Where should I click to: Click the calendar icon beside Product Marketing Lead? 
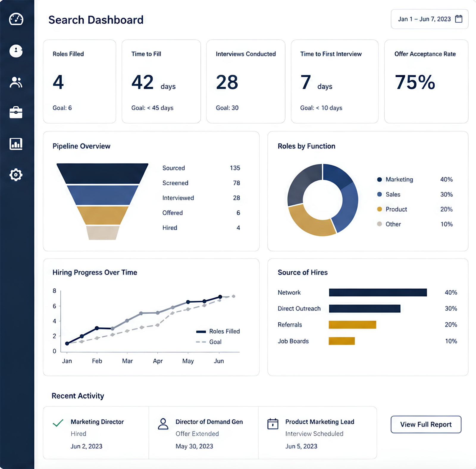point(273,424)
